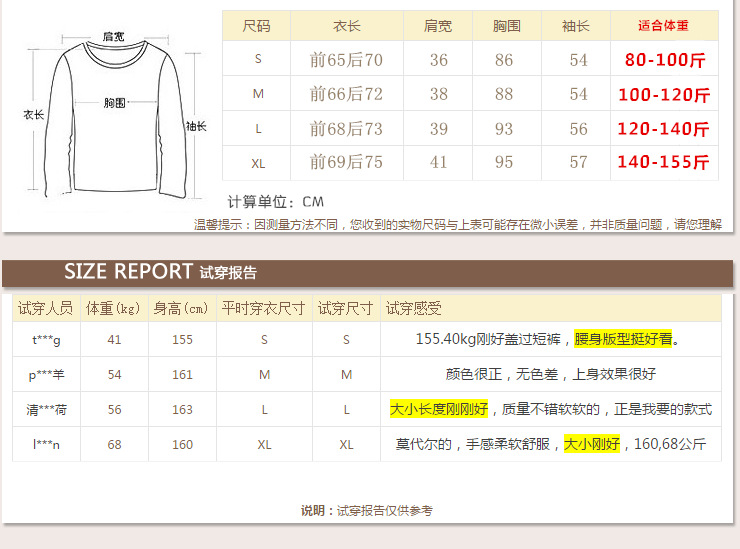
Task: Click the tester name t***g
Action: click(46, 340)
